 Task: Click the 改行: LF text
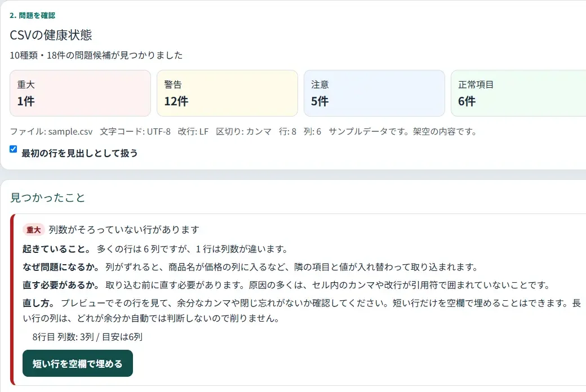tap(193, 132)
